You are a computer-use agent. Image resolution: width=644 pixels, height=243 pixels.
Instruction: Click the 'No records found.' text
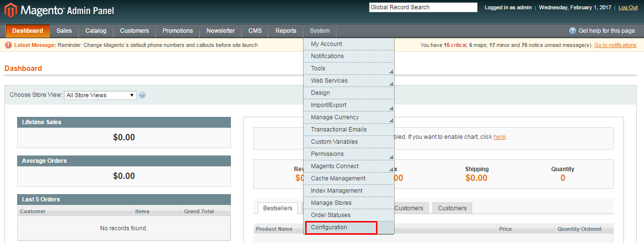(x=124, y=228)
